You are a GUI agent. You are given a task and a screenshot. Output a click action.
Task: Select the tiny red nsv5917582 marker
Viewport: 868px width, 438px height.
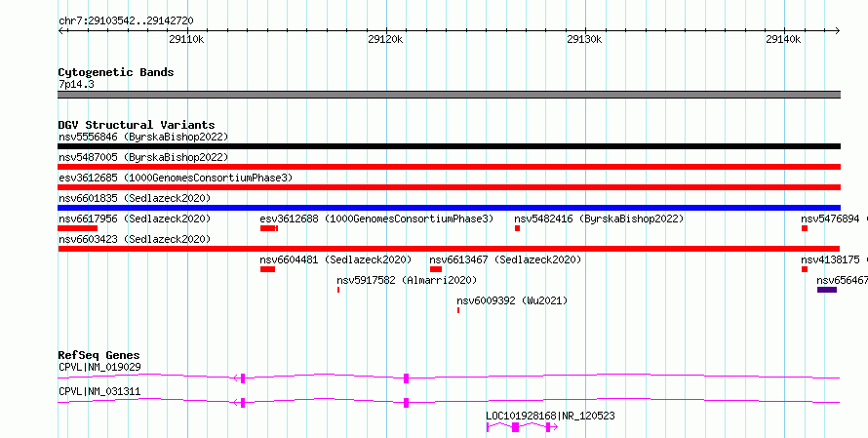[338, 290]
